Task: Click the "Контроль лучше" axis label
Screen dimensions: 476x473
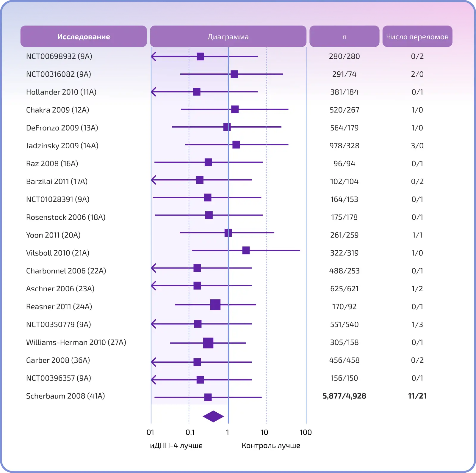Action: pos(271,445)
